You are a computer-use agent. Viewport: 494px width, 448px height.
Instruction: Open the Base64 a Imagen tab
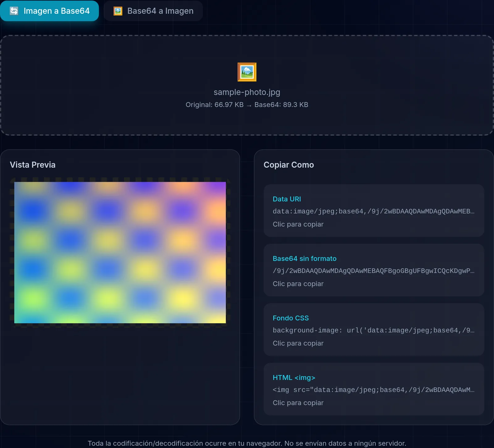point(153,11)
